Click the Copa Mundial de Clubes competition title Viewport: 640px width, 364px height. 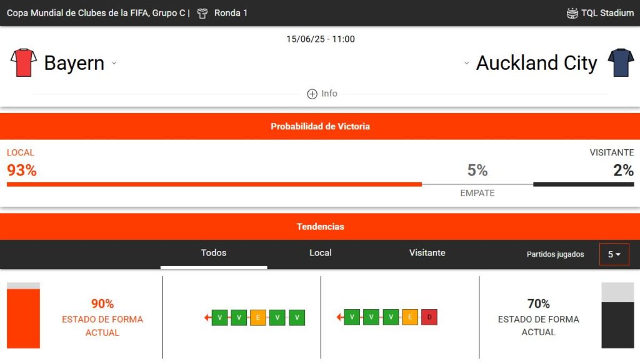click(96, 13)
